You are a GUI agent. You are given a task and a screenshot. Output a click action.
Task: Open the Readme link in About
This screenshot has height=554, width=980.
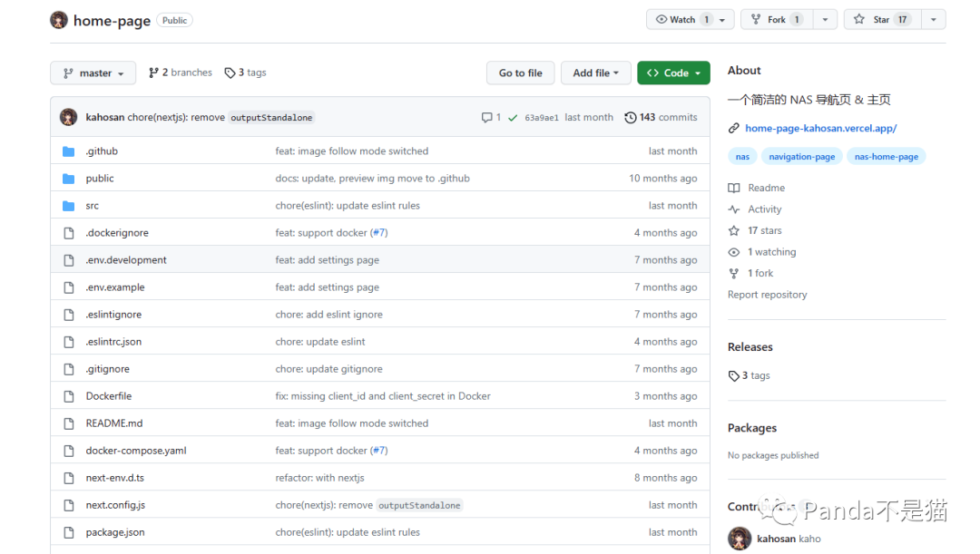click(x=766, y=188)
